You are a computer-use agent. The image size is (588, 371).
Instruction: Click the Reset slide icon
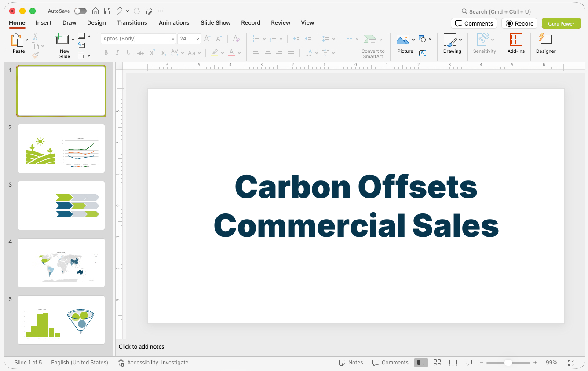click(81, 45)
